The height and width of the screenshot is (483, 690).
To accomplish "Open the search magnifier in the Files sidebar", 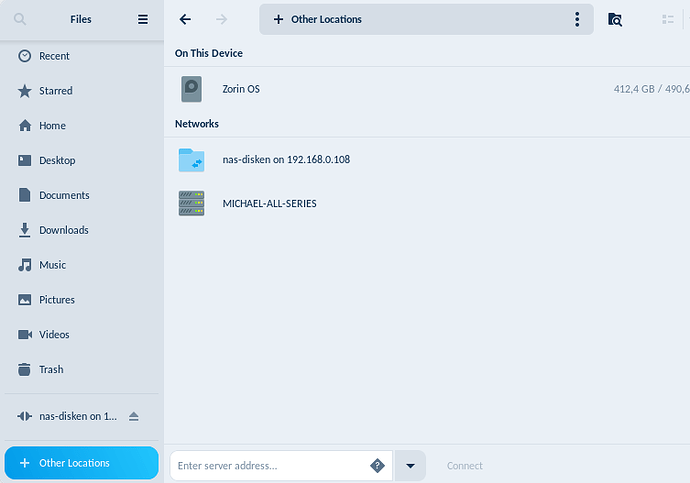I will 20,19.
